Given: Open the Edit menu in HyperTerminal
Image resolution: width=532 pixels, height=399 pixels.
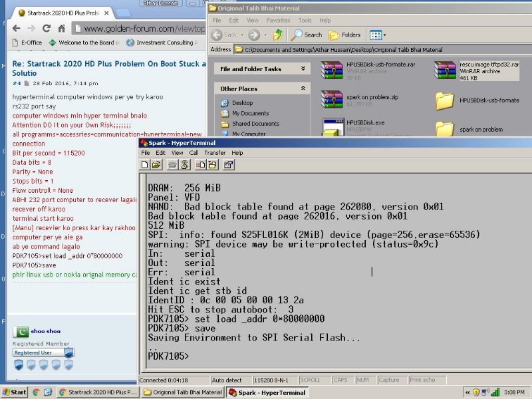Looking at the screenshot, I should pos(160,153).
